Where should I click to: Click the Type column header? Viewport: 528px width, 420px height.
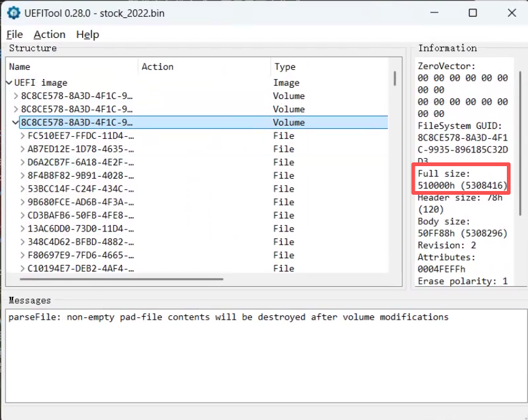pyautogui.click(x=330, y=67)
